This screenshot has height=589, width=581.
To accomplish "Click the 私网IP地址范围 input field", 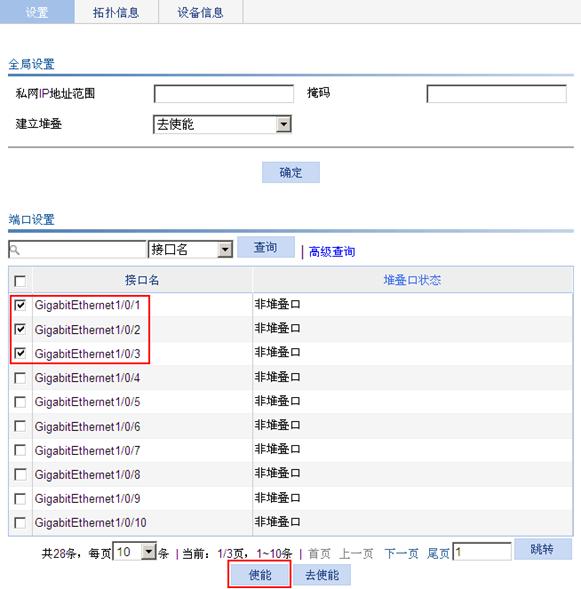I will pos(224,94).
